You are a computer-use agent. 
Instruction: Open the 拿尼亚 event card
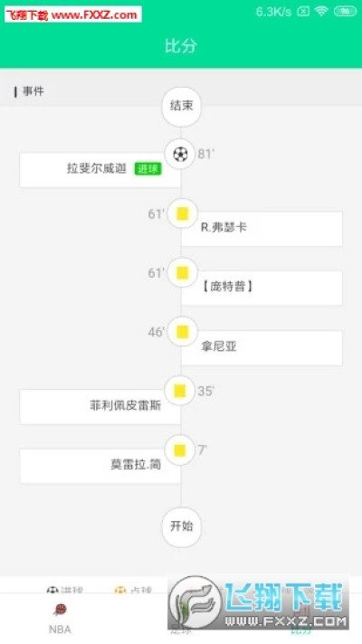tap(262, 348)
